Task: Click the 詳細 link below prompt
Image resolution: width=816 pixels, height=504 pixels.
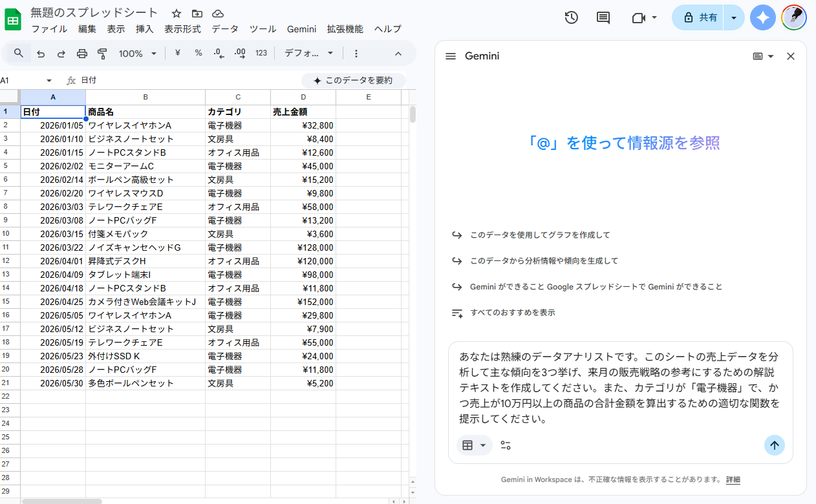Action: click(733, 480)
